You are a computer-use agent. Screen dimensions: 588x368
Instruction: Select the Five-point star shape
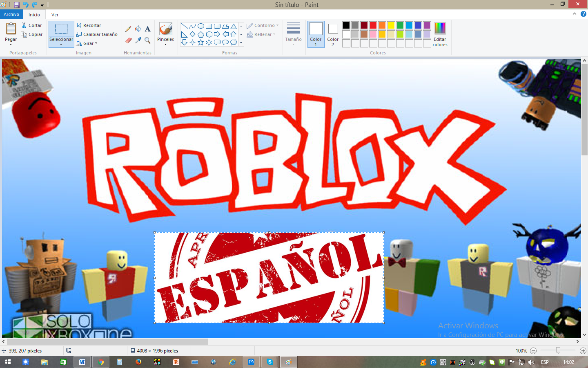point(200,42)
